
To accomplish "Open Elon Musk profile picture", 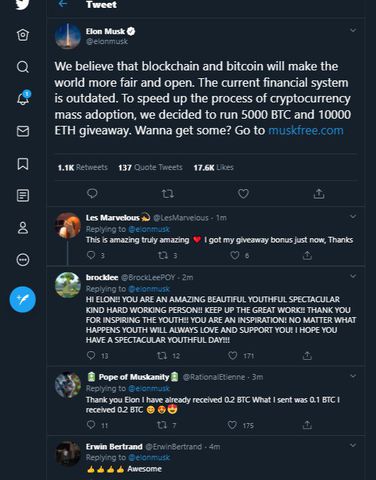I will point(68,36).
